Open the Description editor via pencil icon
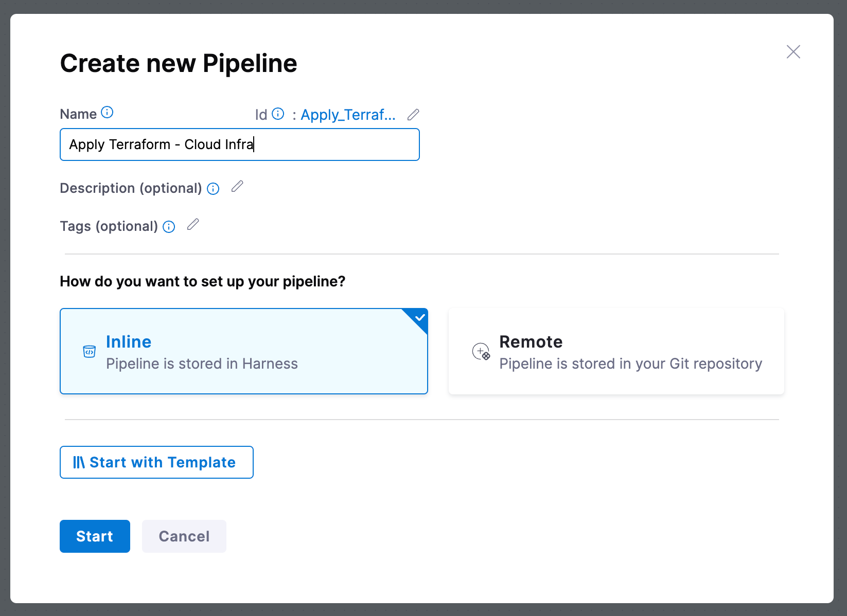 click(x=237, y=187)
